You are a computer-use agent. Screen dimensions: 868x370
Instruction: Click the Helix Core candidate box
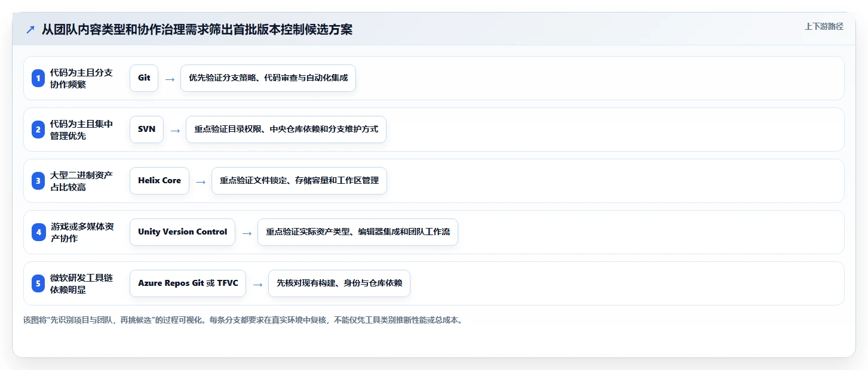pyautogui.click(x=160, y=181)
